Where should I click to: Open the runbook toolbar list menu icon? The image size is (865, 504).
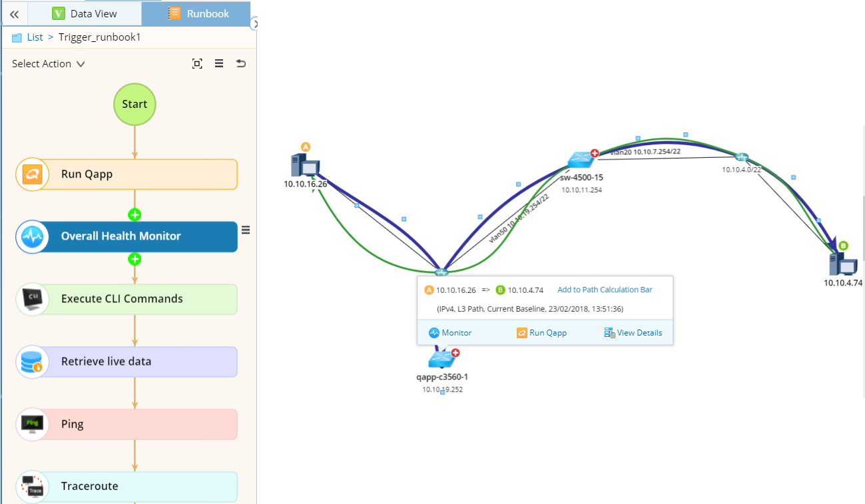[x=219, y=64]
